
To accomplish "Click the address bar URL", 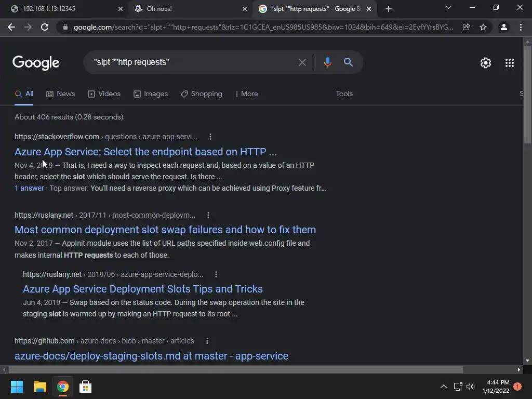I will [263, 27].
